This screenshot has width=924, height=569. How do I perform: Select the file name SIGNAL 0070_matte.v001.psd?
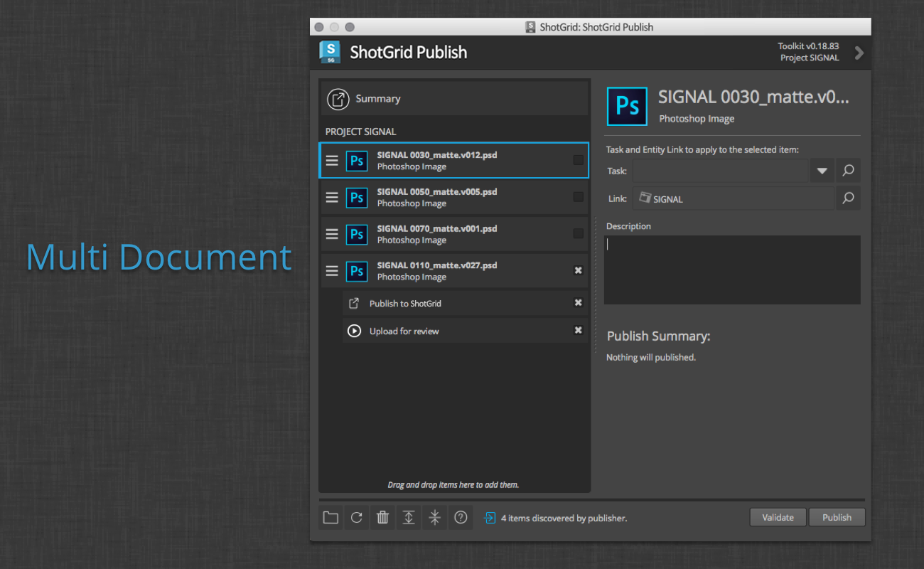pos(437,229)
